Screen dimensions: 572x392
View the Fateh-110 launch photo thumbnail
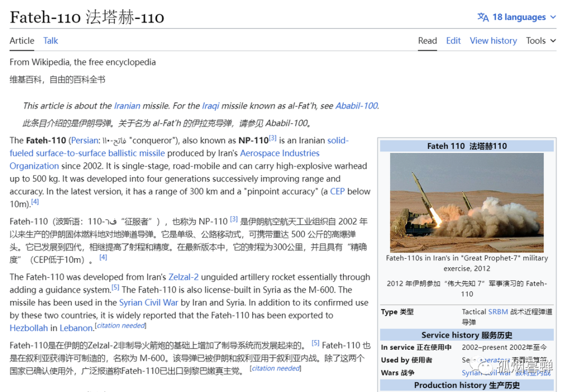pyautogui.click(x=466, y=203)
